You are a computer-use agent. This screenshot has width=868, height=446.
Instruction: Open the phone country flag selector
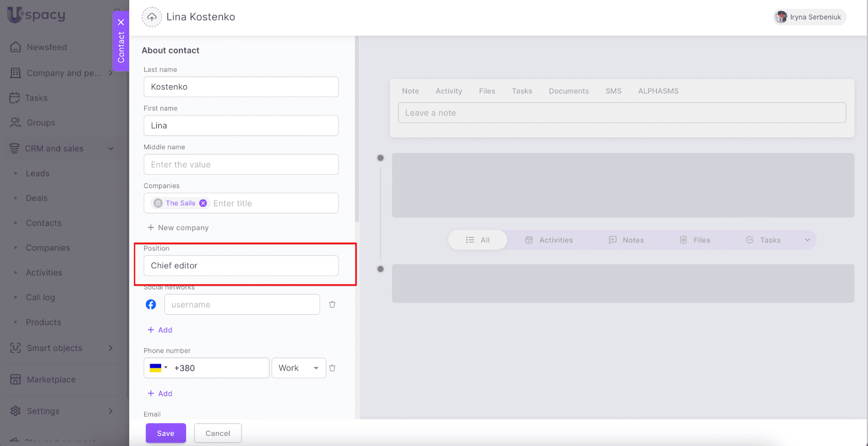point(158,368)
